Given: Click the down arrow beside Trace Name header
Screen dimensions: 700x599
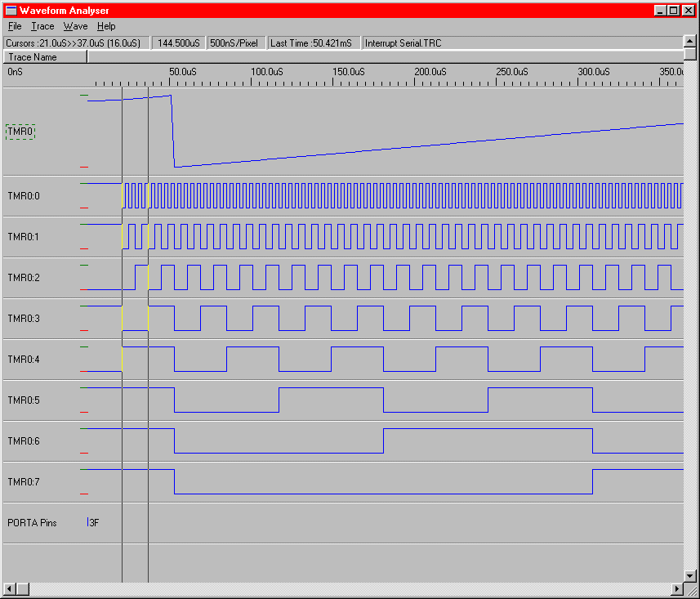Looking at the screenshot, I should [x=690, y=56].
